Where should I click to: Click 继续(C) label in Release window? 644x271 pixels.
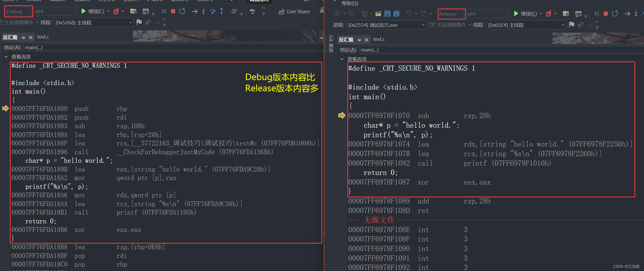pos(529,14)
